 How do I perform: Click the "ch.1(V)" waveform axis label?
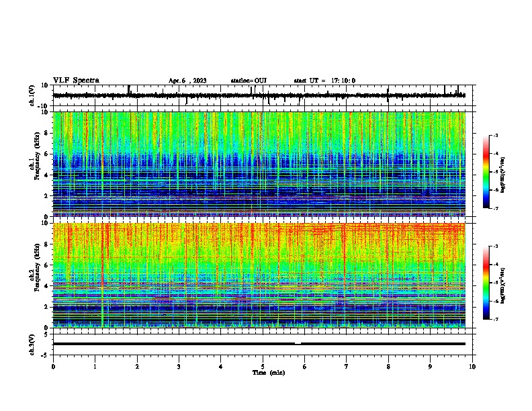click(32, 95)
